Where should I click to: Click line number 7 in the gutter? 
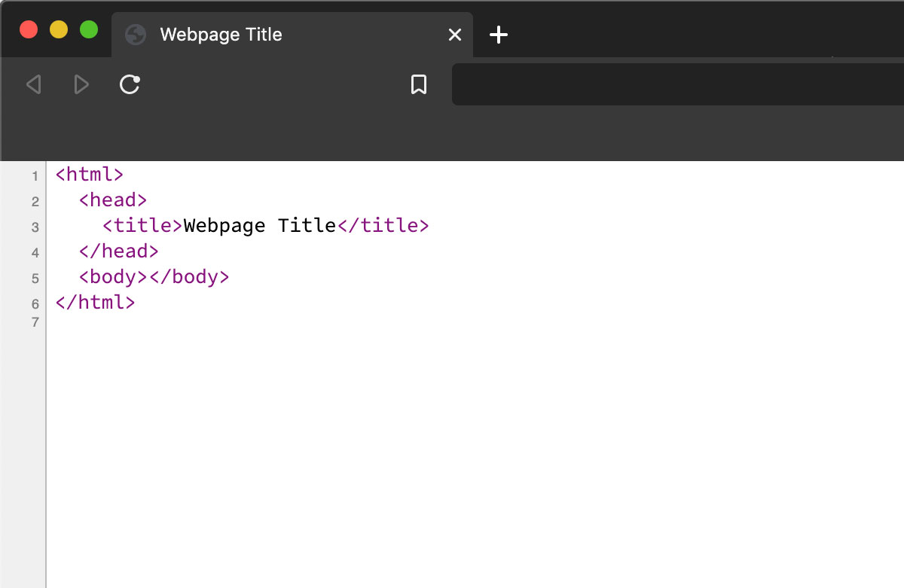pyautogui.click(x=35, y=322)
